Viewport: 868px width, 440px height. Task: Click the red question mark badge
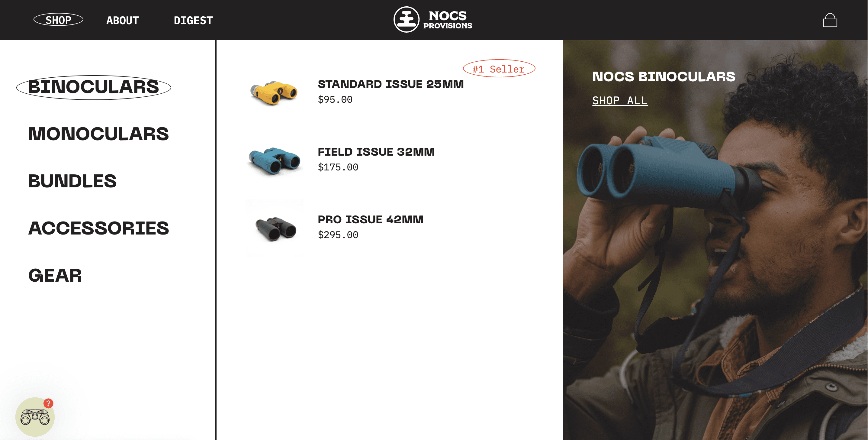(48, 403)
